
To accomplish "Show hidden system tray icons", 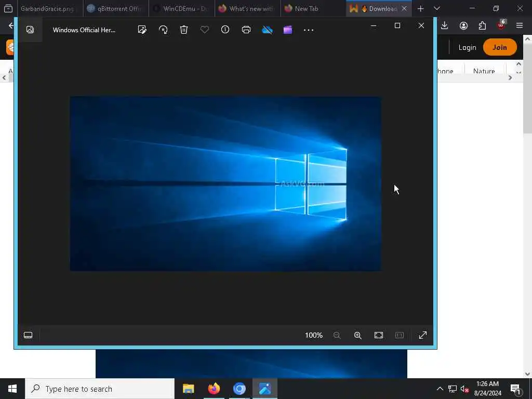I will pos(440,389).
